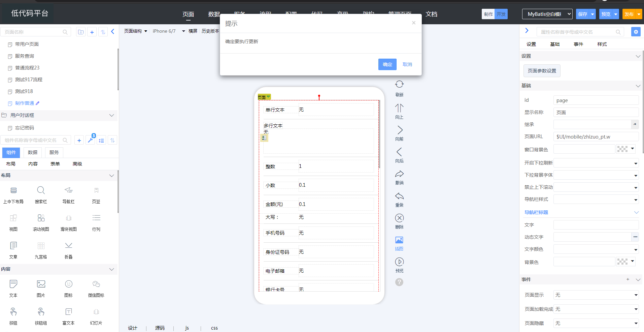The width and height of the screenshot is (644, 332).
Task: Switch to the 数据 component tab
Action: 33,152
